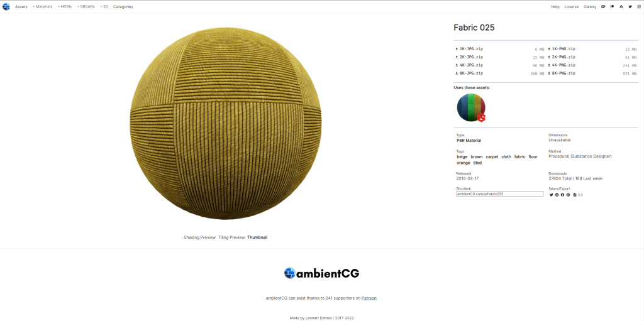
Task: Click the Shortlink URL field
Action: pos(500,193)
